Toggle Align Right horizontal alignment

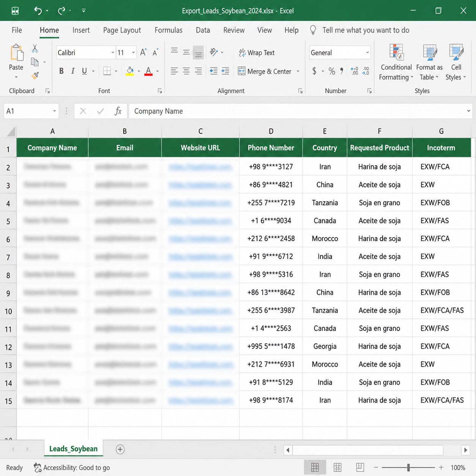(198, 71)
